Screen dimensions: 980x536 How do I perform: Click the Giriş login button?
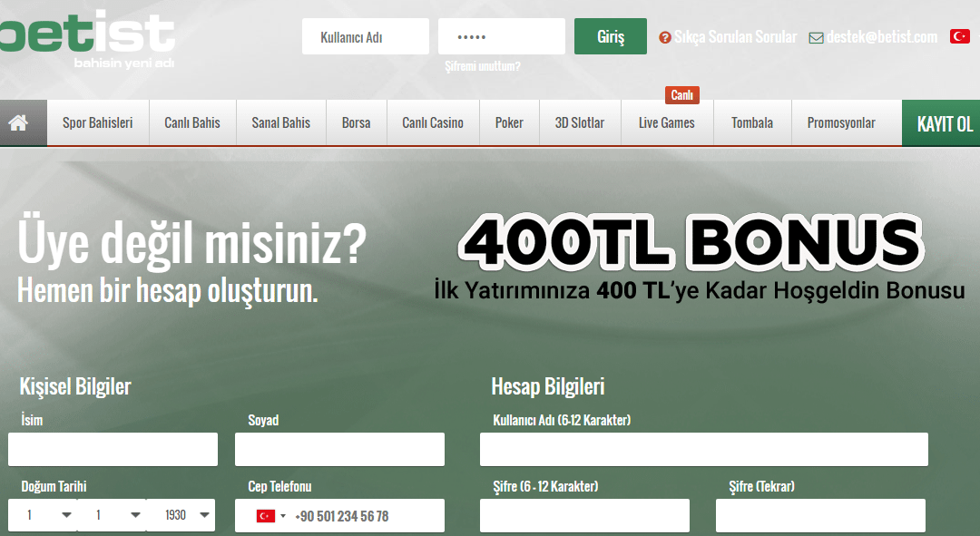point(611,36)
